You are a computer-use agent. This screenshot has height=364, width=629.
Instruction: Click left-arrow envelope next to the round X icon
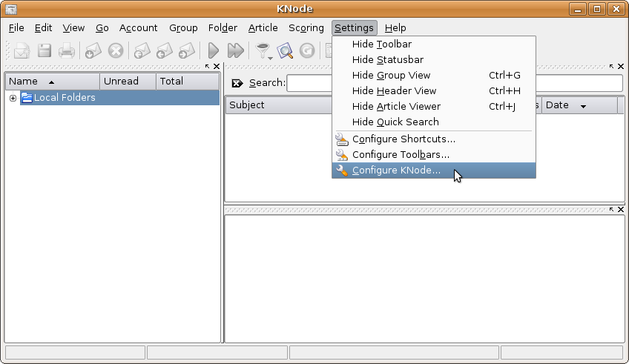pyautogui.click(x=142, y=51)
